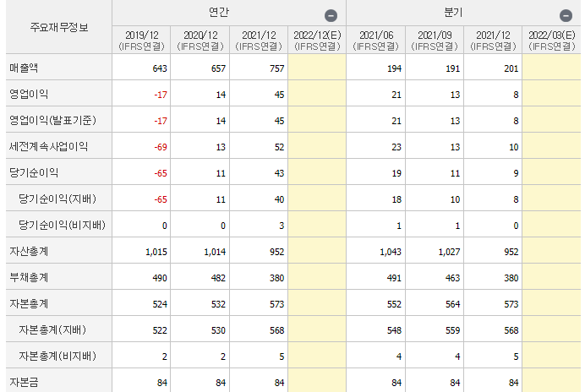Click the quarterly 2021/09 column header
The height and width of the screenshot is (392, 585).
pyautogui.click(x=435, y=41)
